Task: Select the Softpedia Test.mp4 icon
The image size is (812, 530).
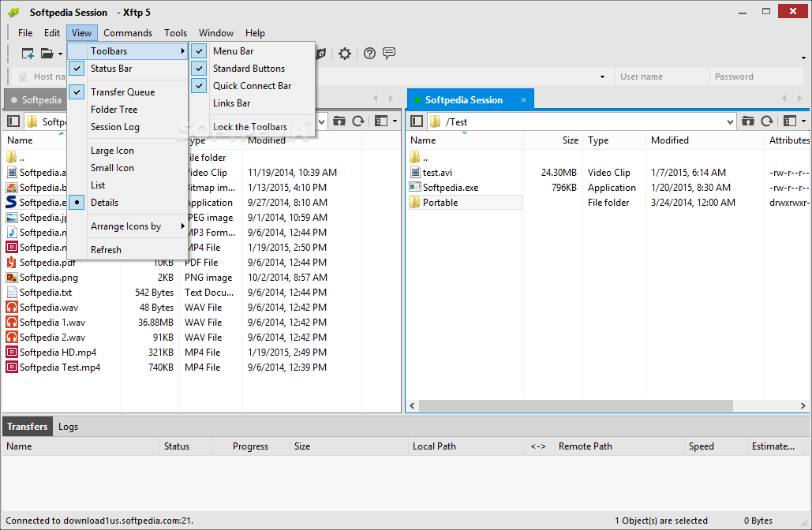Action: coord(11,368)
